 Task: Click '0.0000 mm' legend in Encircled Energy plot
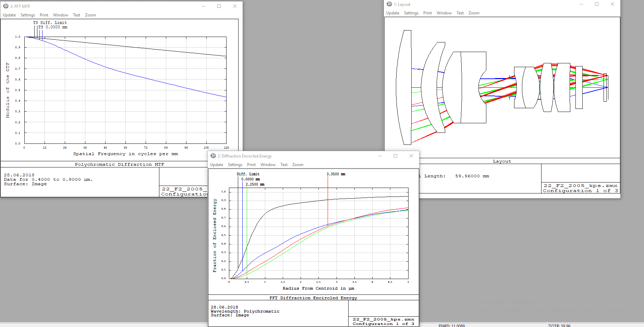[x=251, y=179]
